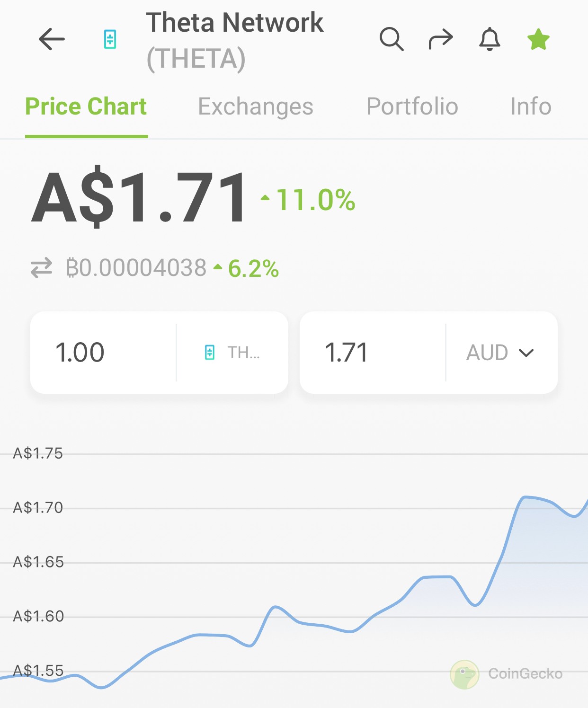View the Info tab
This screenshot has height=708, width=588.
point(531,106)
